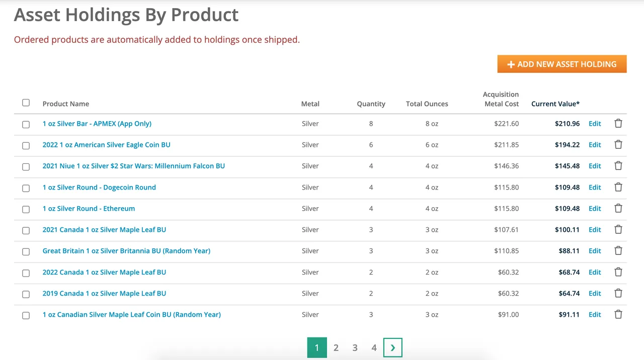
Task: Toggle the select-all checkbox in table header
Action: coord(26,103)
